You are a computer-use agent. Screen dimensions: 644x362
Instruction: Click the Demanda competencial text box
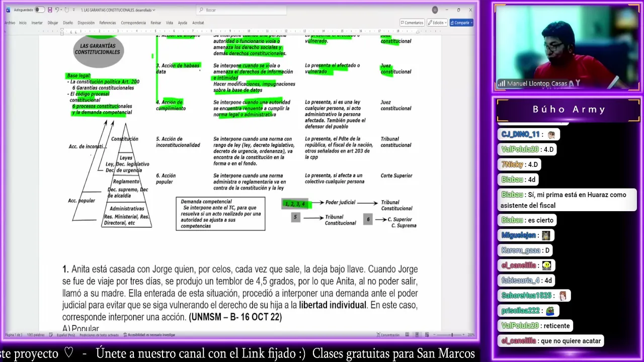[x=220, y=214]
